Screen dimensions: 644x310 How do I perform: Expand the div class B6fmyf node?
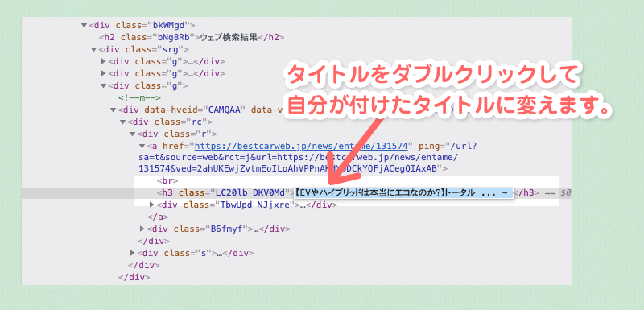(142, 229)
